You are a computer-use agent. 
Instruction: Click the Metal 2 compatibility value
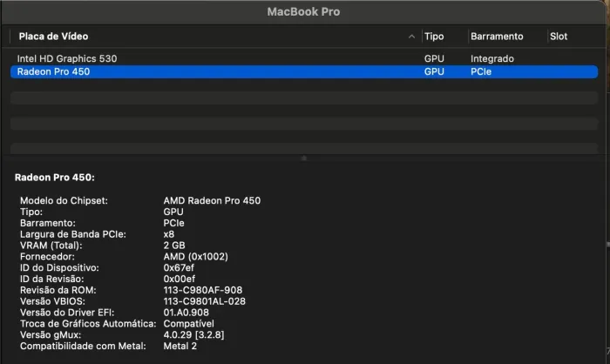click(x=180, y=346)
